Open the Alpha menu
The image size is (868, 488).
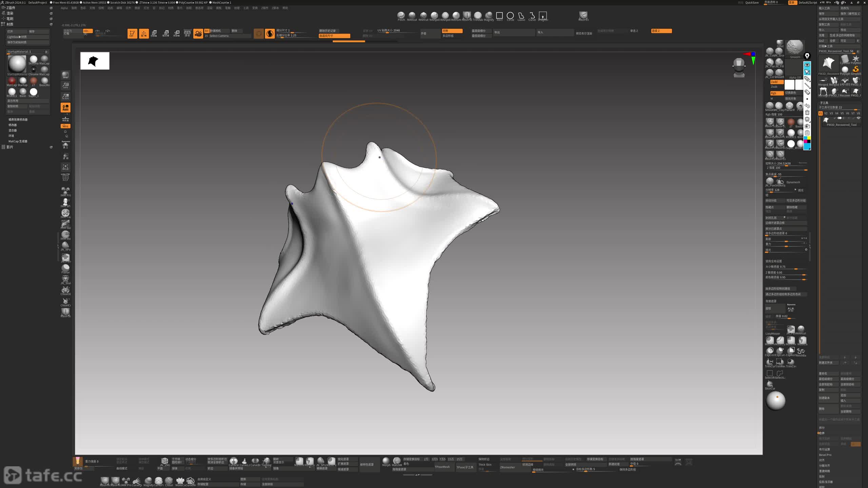[64, 8]
